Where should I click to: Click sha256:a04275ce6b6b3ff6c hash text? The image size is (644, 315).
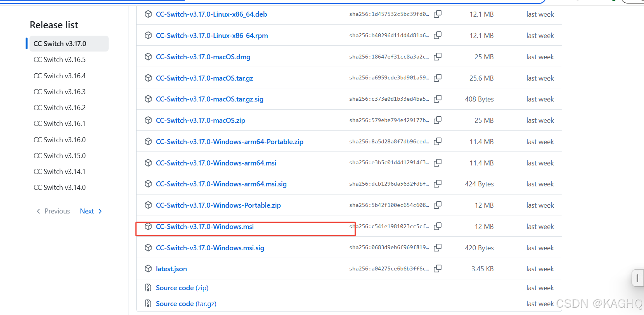(389, 269)
